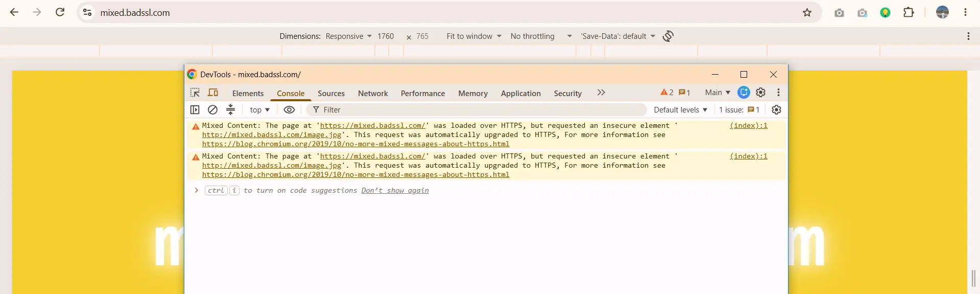Screen dimensions: 980x294
Task: Open Customize and control DevTools menu
Action: [778, 93]
